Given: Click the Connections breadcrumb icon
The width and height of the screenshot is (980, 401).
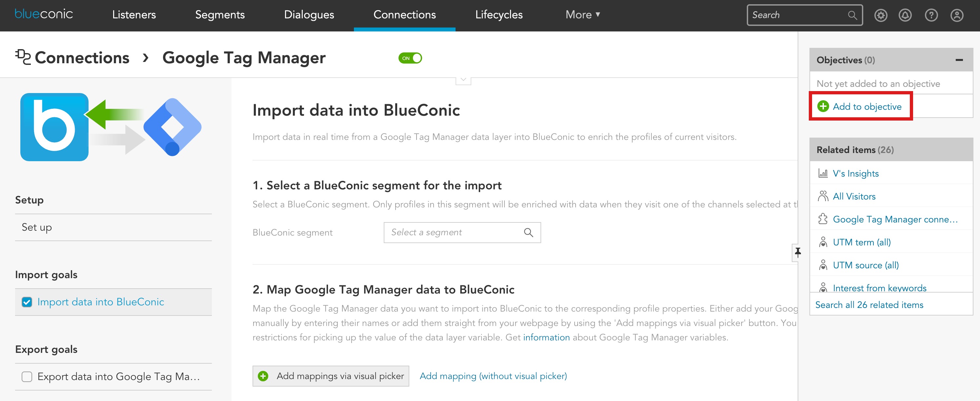Looking at the screenshot, I should (23, 57).
